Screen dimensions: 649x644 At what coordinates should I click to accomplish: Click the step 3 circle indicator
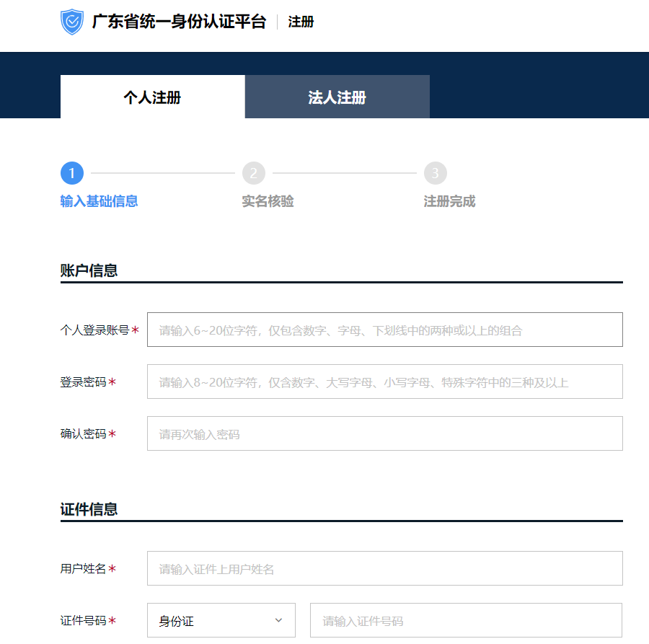coord(436,173)
